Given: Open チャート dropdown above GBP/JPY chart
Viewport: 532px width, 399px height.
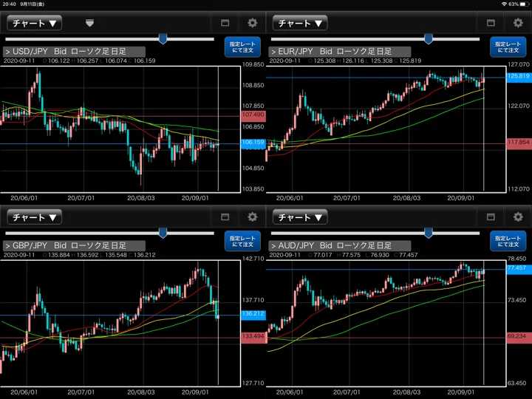Looking at the screenshot, I should (34, 217).
